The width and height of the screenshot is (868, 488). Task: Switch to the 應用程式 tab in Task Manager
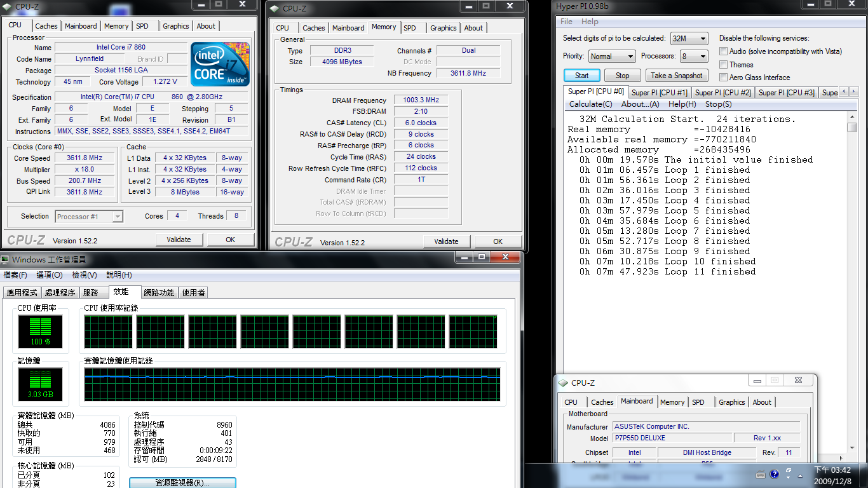[22, 293]
